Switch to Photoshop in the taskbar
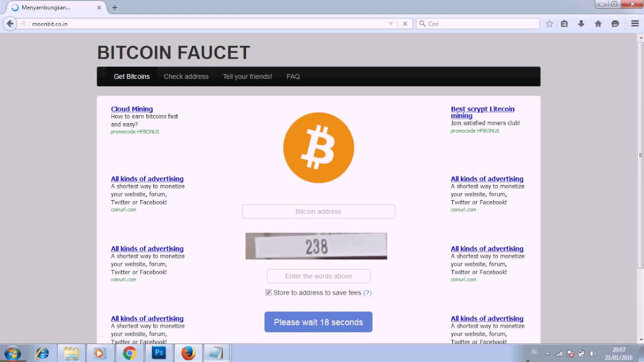 [x=159, y=353]
